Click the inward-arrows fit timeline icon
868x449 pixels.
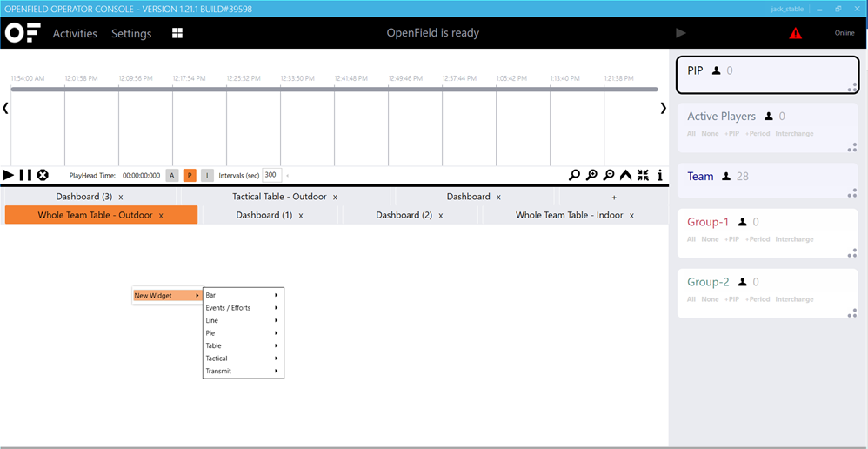pyautogui.click(x=643, y=175)
